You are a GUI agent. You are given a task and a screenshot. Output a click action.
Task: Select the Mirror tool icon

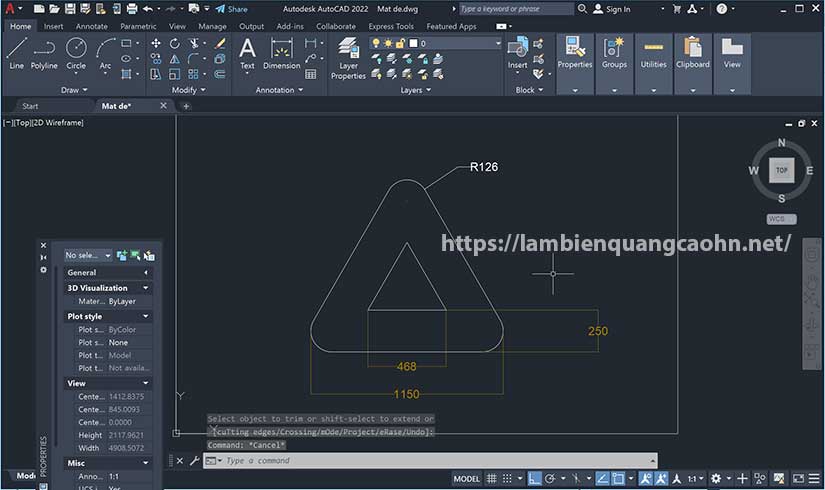175,58
